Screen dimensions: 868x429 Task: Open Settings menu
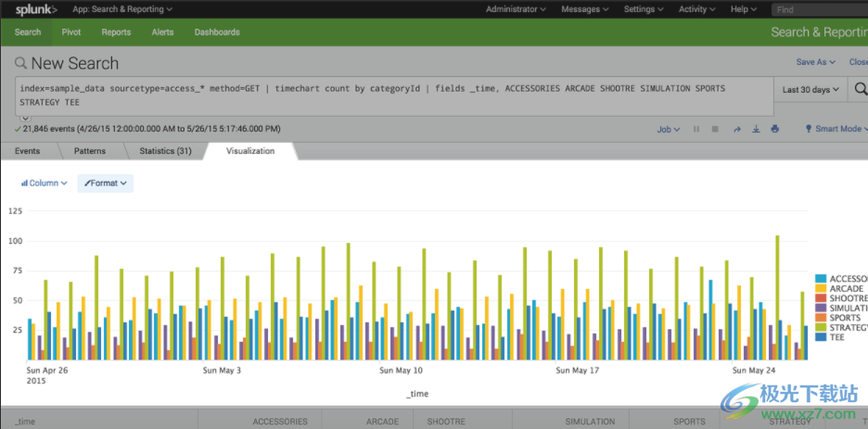tap(644, 9)
